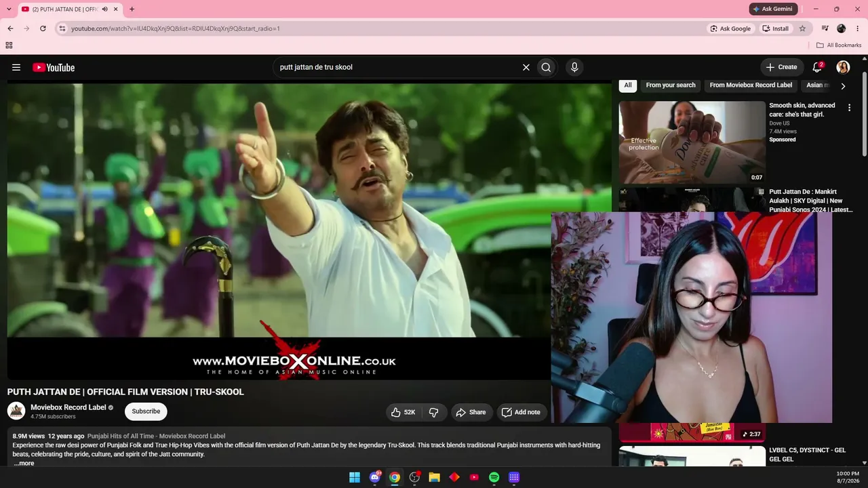Open Smooth skin, advanced care video title

coord(802,110)
